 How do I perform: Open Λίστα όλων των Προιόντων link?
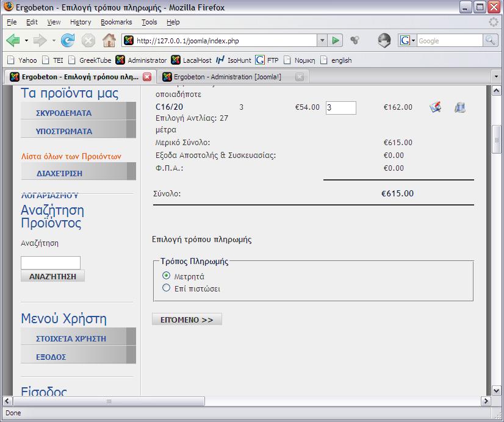point(71,156)
